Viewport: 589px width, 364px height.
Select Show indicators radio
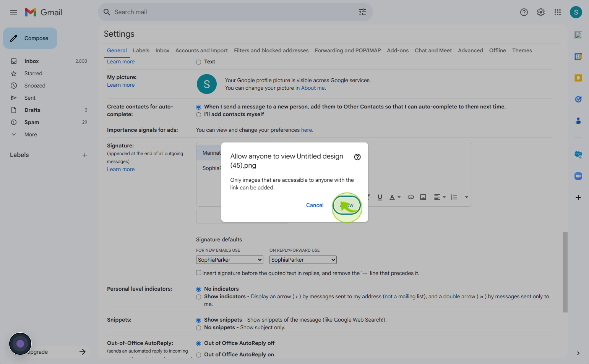(198, 297)
